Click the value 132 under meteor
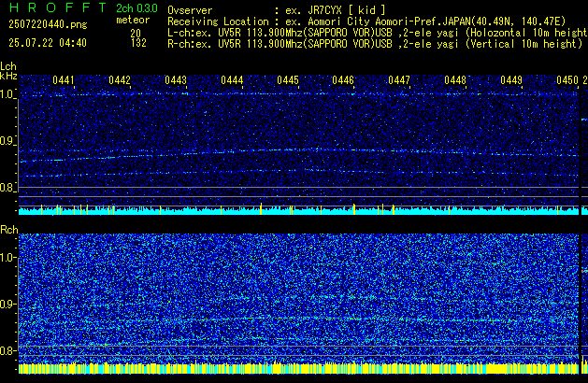Image resolution: width=588 pixels, height=383 pixels. pyautogui.click(x=138, y=43)
